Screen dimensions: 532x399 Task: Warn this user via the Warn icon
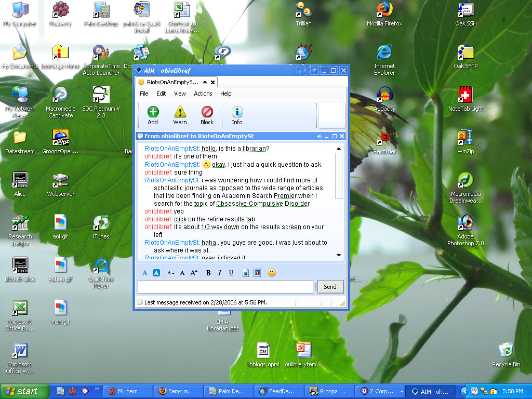(180, 115)
